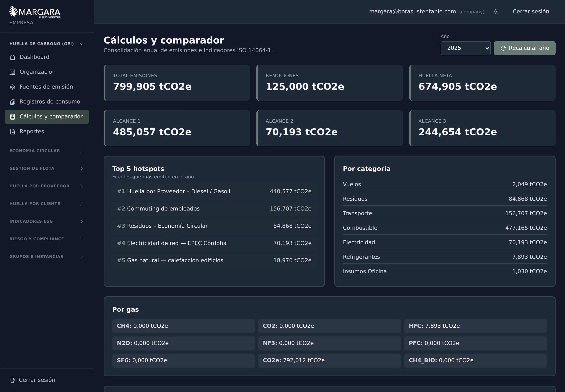This screenshot has width=565, height=392.
Task: Click the Organización building icon
Action: [x=13, y=72]
